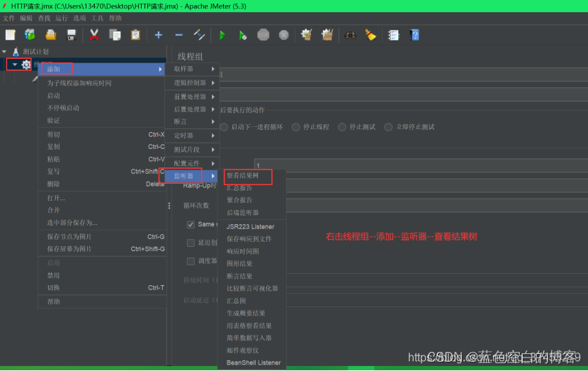Click the thread group name field

404,74
